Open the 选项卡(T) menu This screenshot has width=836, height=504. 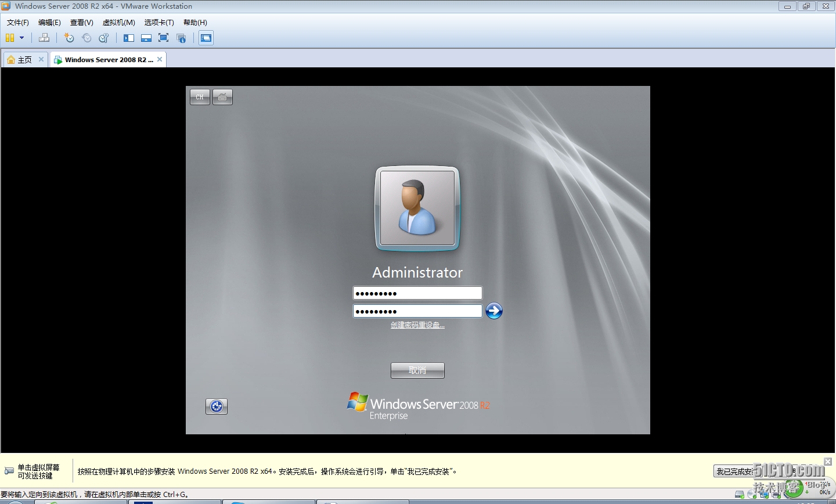coord(159,22)
